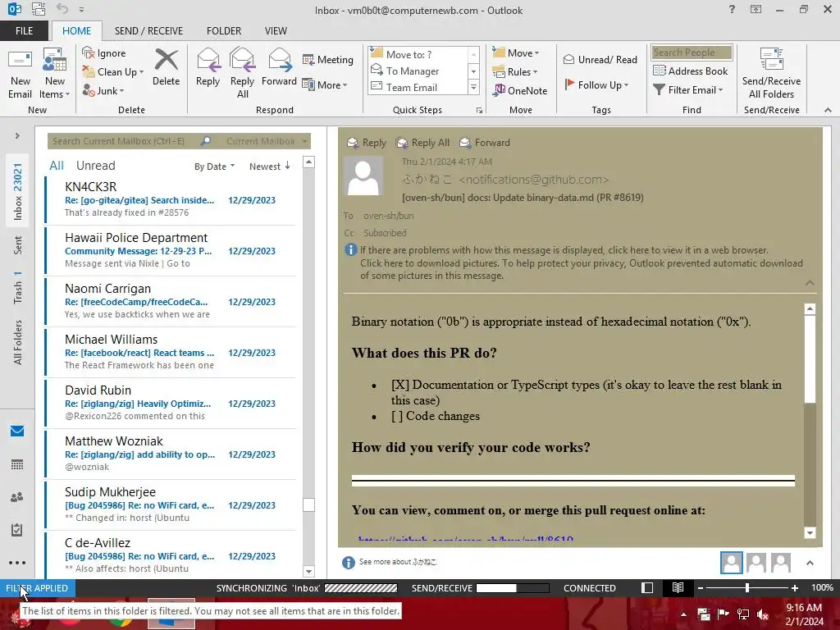Viewport: 840px width, 630px height.
Task: Click the ribbon Reply button
Action: click(x=208, y=67)
